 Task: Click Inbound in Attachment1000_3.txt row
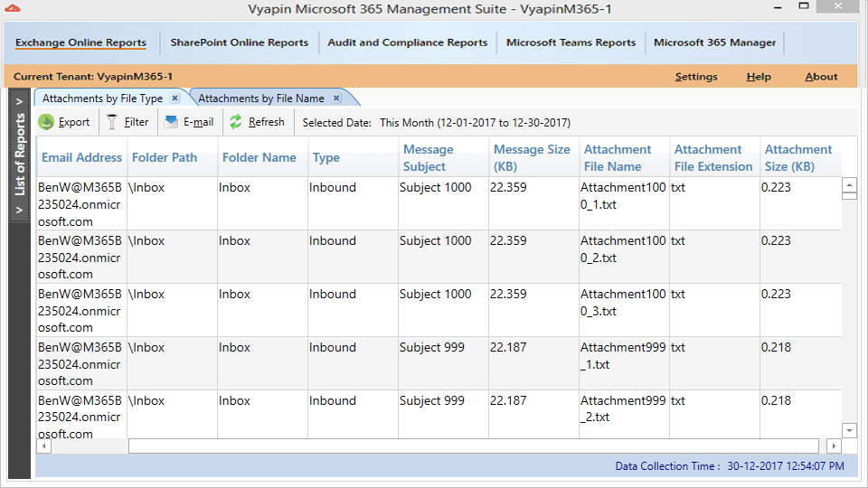click(x=332, y=295)
